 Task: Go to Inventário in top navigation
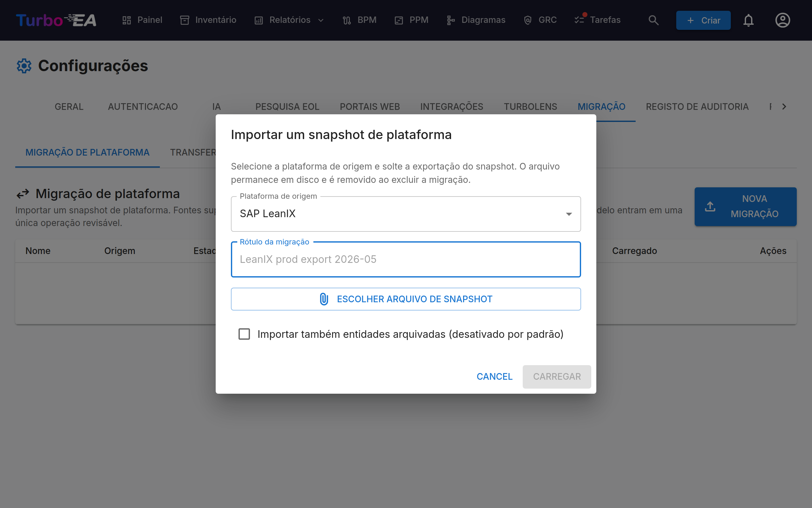(208, 20)
